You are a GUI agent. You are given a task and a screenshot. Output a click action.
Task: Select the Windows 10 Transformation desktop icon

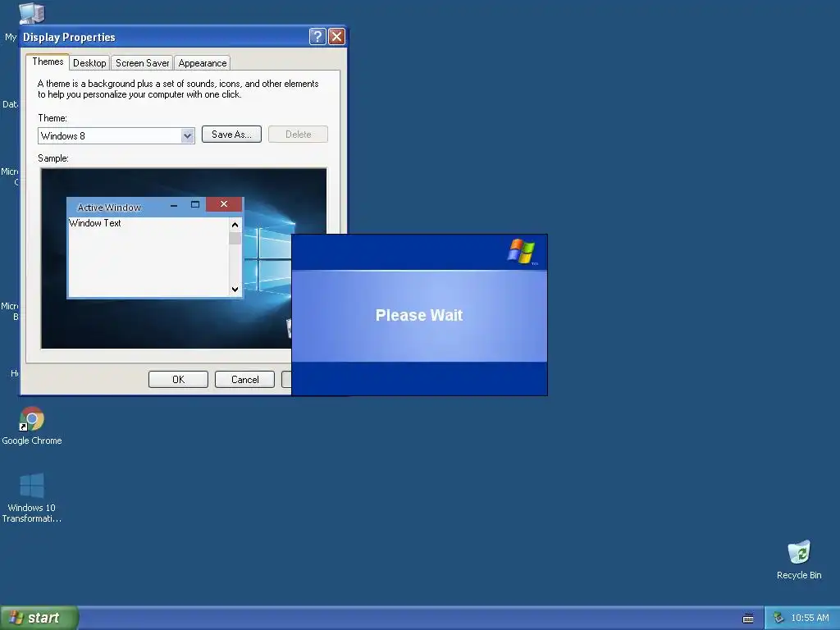(x=32, y=497)
